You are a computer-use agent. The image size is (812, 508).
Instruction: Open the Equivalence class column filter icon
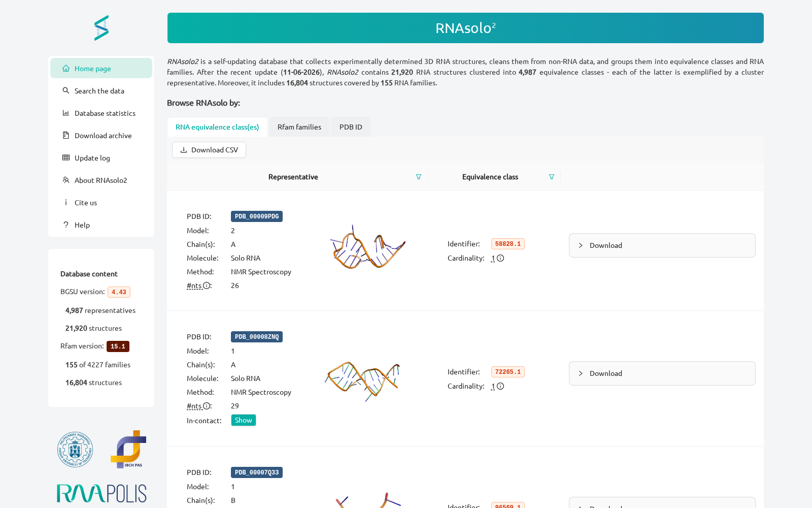tap(552, 177)
